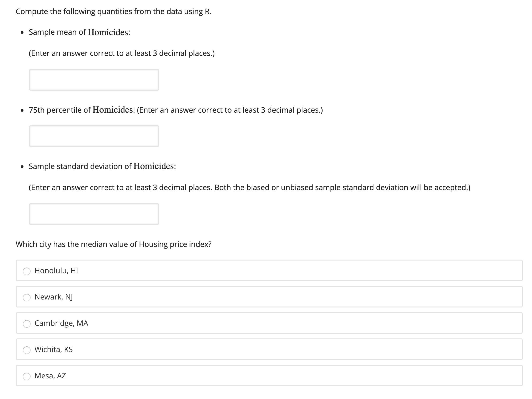Screen dimensions: 532x399
Task: Select the Wichita, KS radio button
Action: click(27, 350)
